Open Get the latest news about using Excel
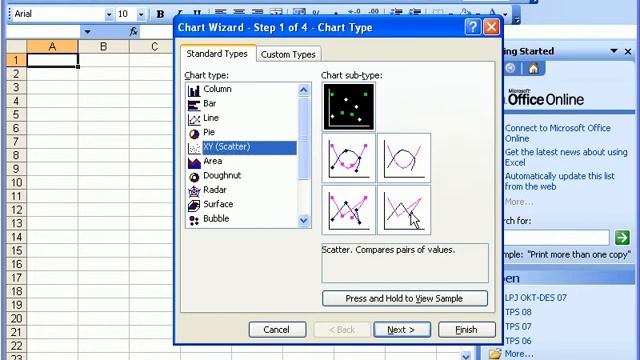Viewport: 640px width, 360px height. tap(566, 157)
